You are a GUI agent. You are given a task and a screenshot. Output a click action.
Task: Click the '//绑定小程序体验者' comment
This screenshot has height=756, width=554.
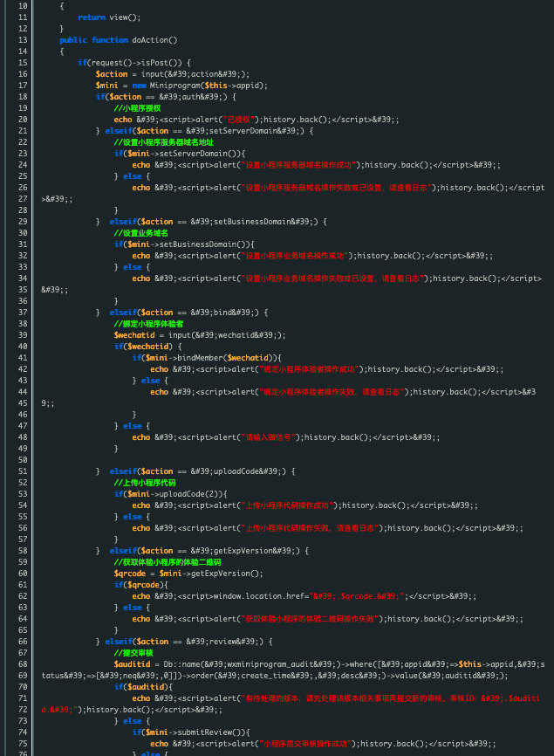(148, 324)
